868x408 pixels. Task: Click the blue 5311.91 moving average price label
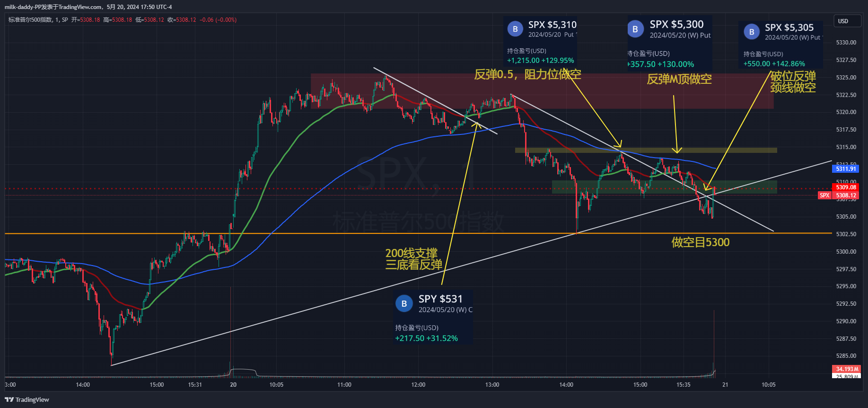(x=846, y=169)
